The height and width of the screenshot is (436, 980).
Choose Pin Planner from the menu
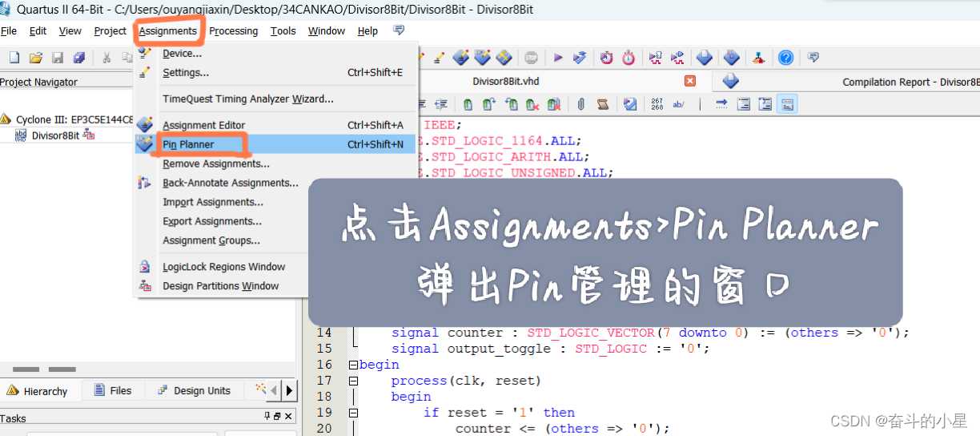[x=275, y=144]
